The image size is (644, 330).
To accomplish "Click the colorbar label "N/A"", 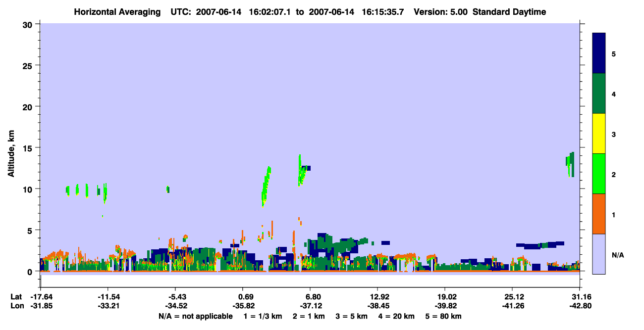I will pyautogui.click(x=618, y=255).
